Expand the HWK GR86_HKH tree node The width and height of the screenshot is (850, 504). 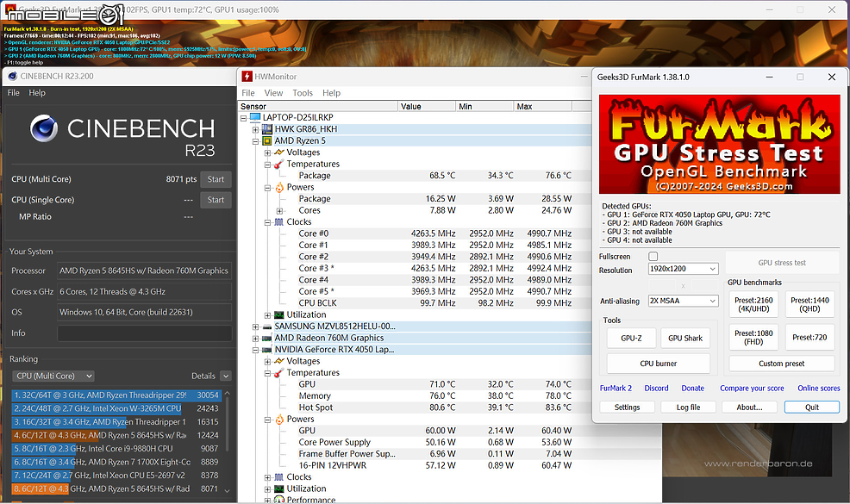[255, 129]
